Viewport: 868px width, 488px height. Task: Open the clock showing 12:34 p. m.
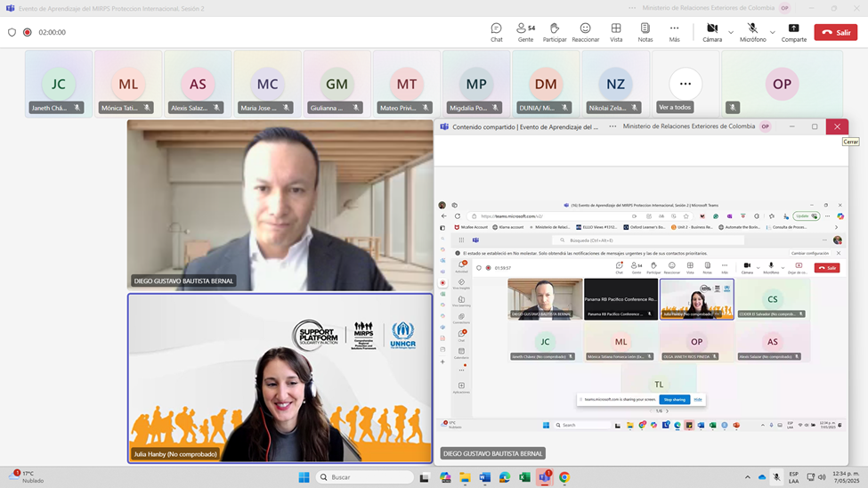coord(847,477)
